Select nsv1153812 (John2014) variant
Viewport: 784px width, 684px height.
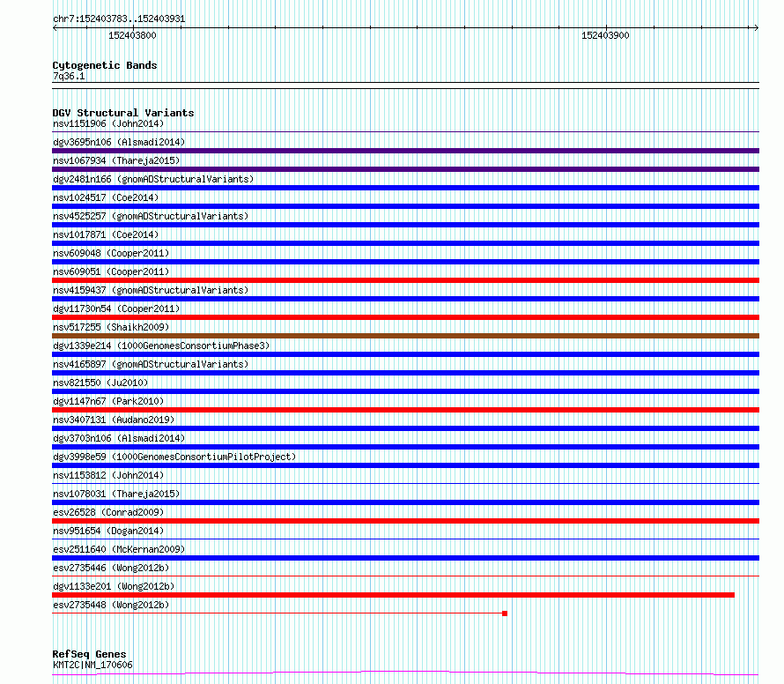pos(108,475)
